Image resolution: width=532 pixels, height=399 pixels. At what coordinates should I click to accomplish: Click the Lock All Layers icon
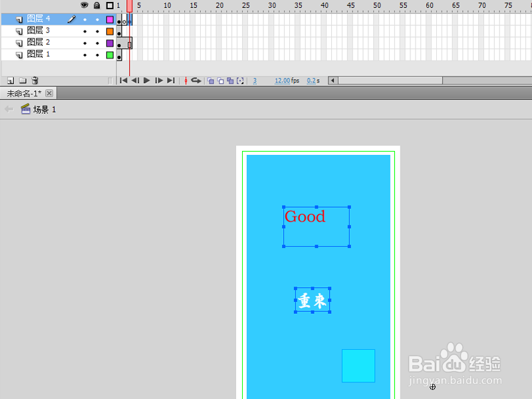click(96, 5)
